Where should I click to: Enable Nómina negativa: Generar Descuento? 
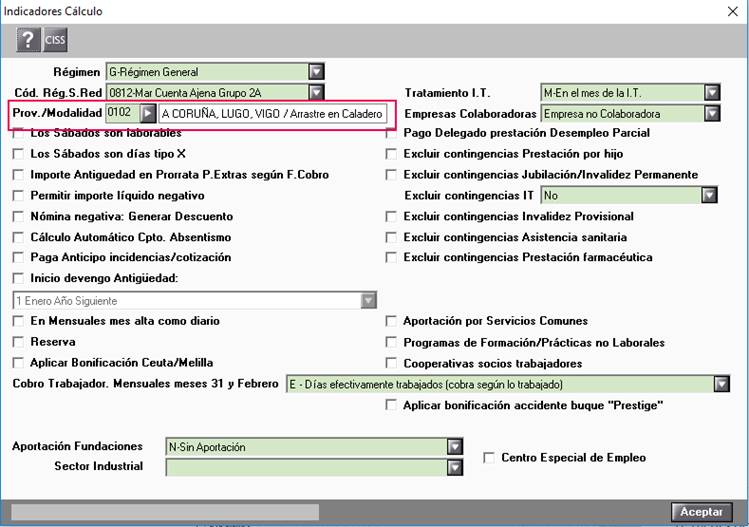[x=18, y=216]
